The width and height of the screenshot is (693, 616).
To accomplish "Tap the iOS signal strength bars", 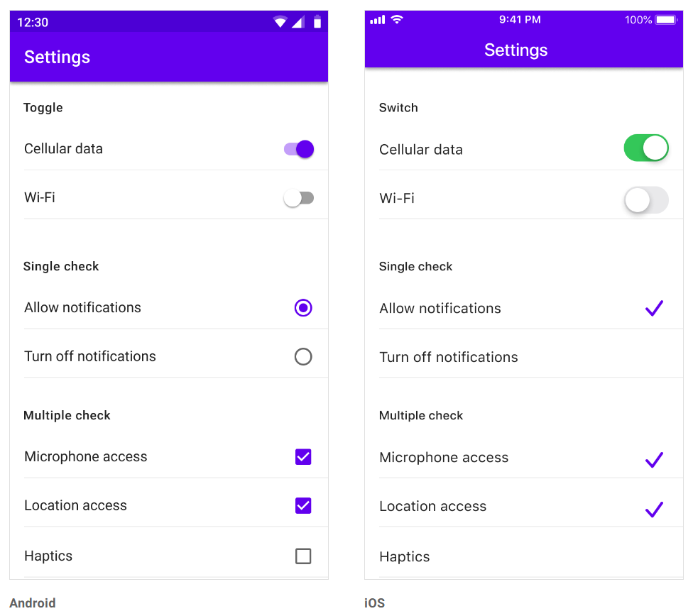I will tap(378, 20).
